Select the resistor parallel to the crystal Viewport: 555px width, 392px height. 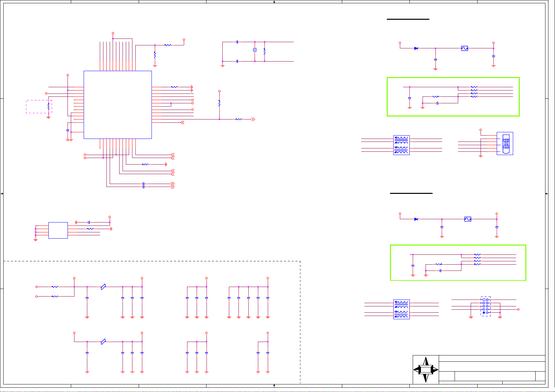(264, 52)
